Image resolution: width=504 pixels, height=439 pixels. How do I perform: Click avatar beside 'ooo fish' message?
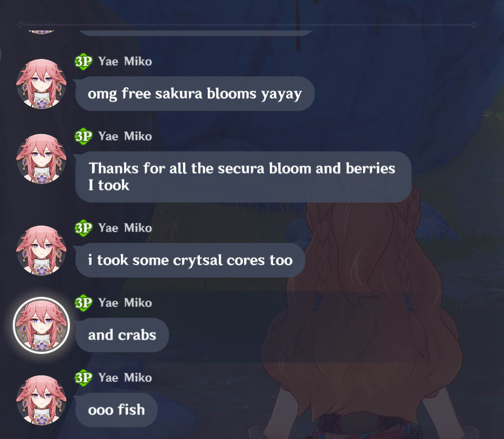tap(41, 400)
